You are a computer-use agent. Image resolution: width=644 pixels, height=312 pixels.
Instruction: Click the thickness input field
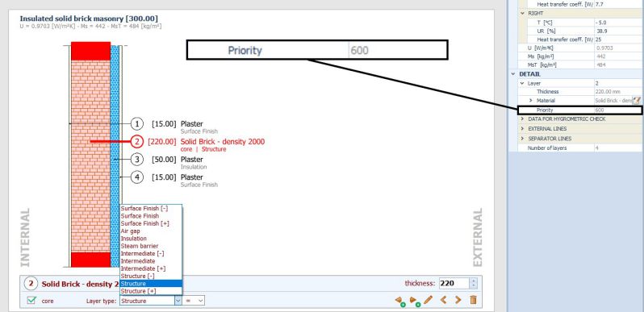[454, 283]
